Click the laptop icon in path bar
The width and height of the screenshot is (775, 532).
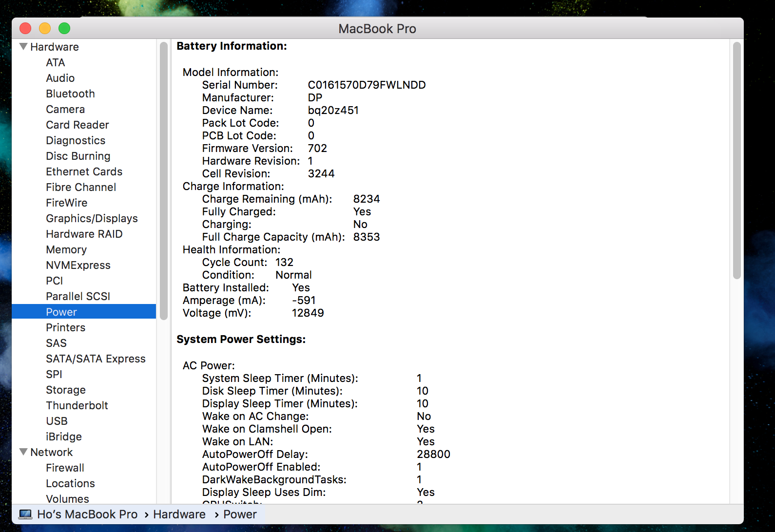point(25,514)
